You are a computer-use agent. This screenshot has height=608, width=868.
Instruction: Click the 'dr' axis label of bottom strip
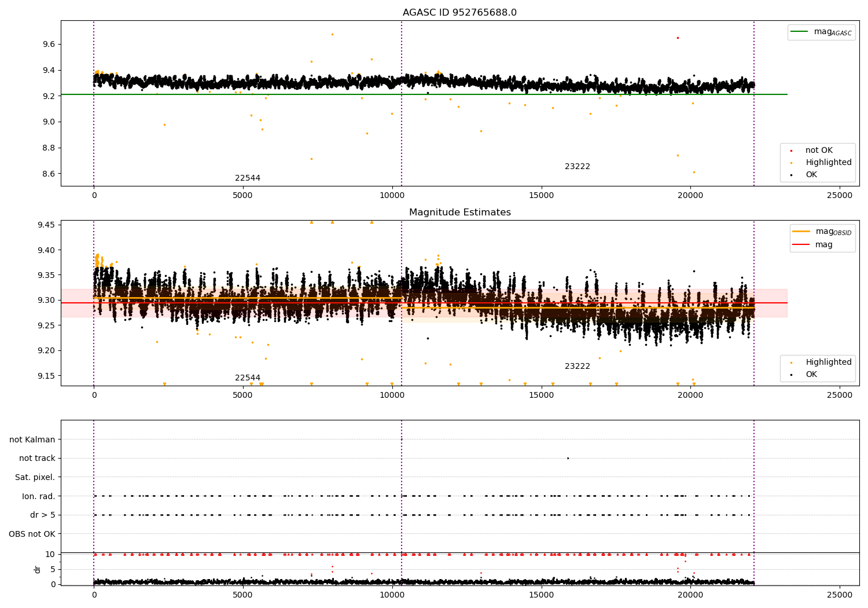(38, 569)
